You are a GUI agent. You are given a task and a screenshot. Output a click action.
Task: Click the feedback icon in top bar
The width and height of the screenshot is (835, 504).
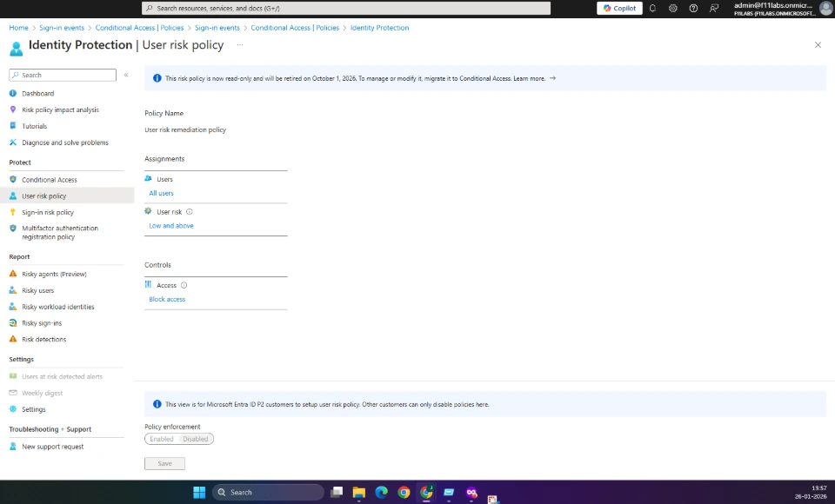[714, 8]
